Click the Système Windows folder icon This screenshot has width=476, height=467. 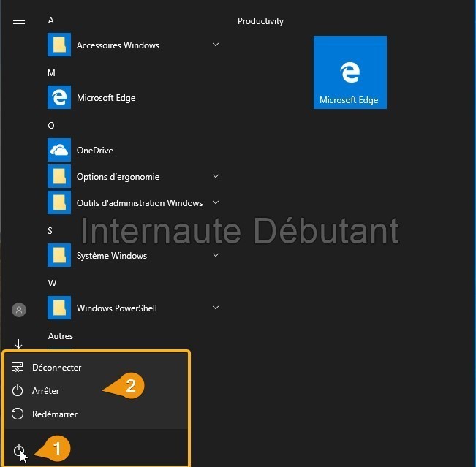tap(59, 255)
